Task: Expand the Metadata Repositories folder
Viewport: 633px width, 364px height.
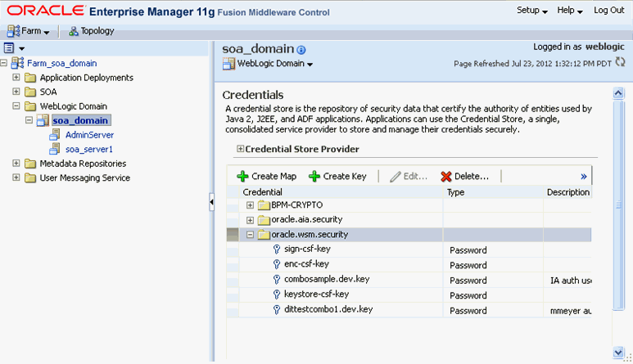Action: click(16, 164)
